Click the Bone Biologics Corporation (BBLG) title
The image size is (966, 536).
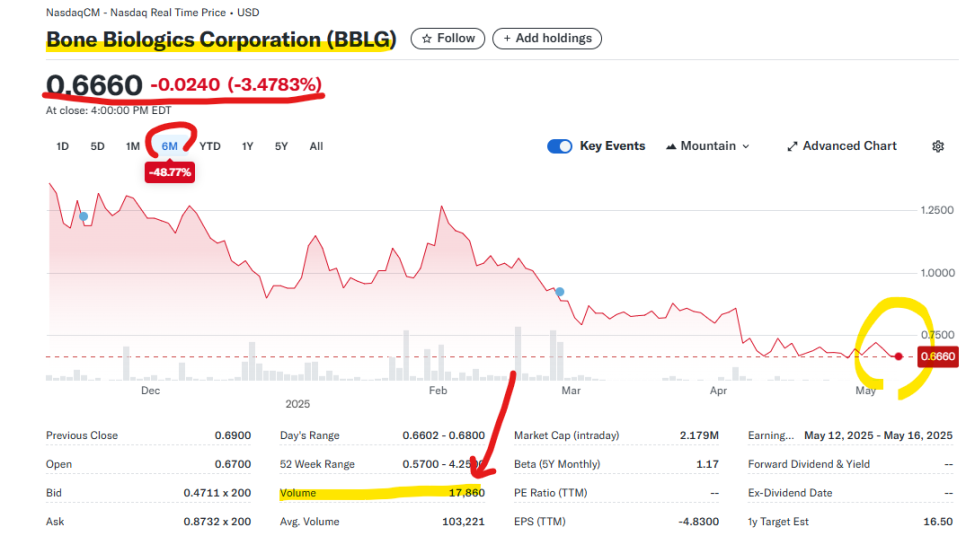coord(221,39)
